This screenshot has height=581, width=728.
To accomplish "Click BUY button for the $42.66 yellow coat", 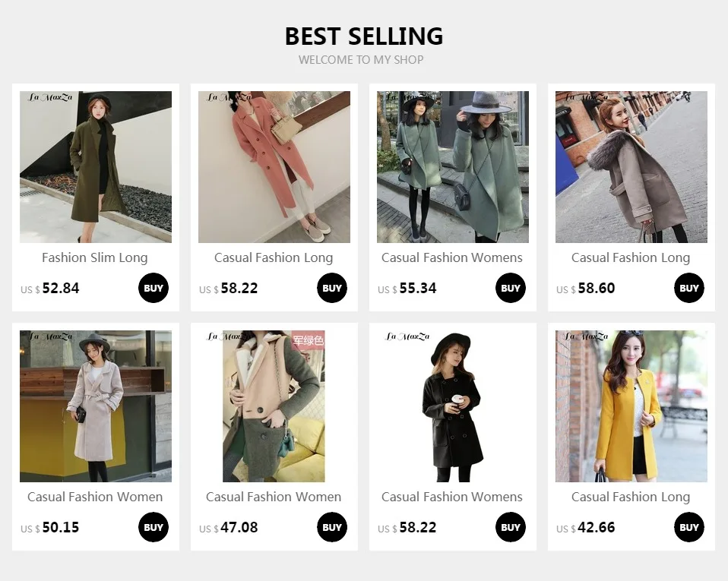I will pos(689,527).
